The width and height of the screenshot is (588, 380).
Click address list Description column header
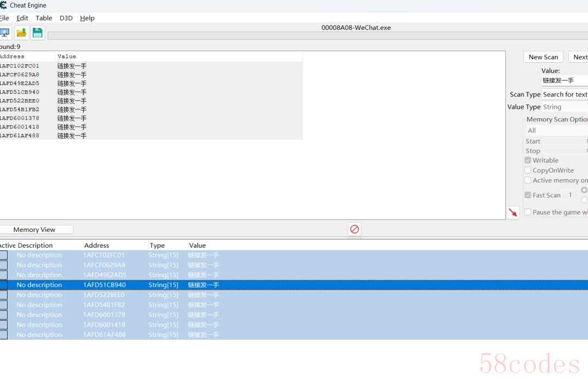(35, 246)
